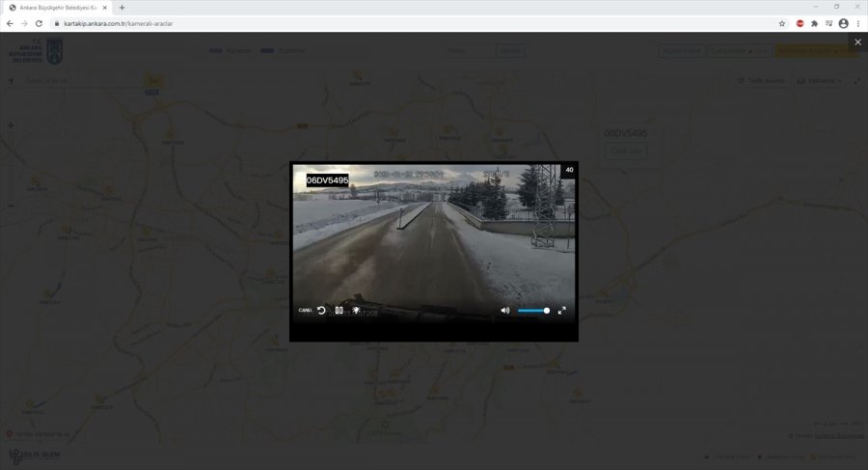This screenshot has width=868, height=470.
Task: Open the media control queue icon
Action: (829, 23)
